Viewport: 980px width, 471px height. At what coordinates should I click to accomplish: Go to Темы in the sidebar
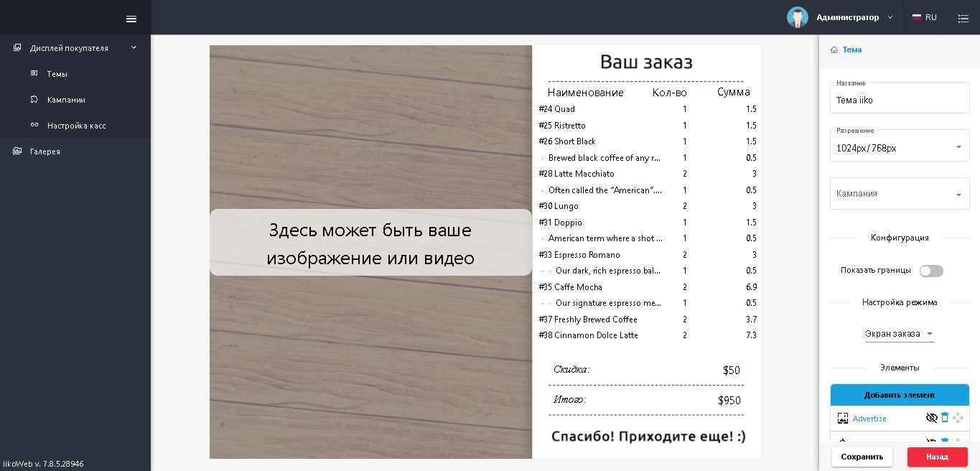(57, 74)
